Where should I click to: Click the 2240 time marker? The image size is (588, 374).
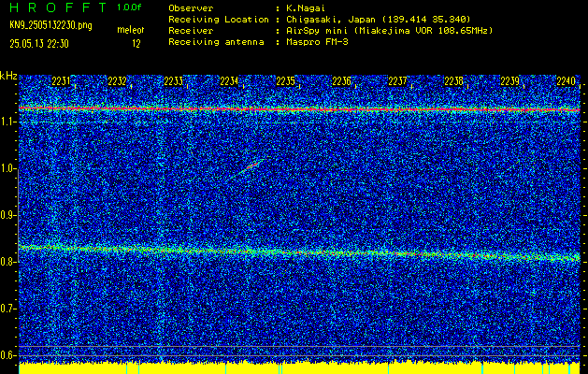point(566,81)
